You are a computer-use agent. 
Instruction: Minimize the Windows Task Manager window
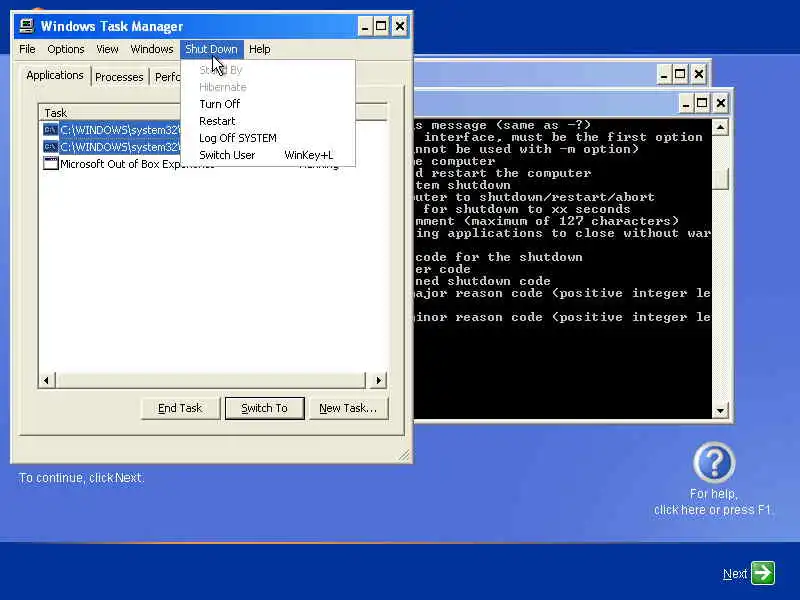click(364, 26)
